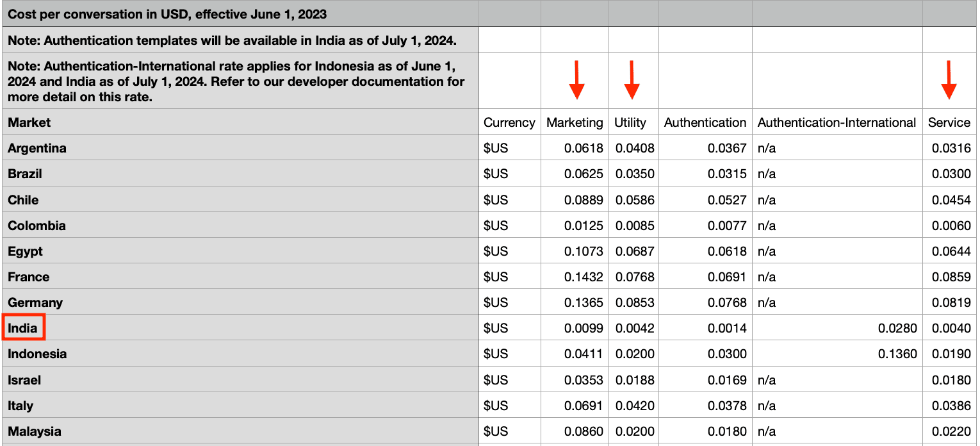
Task: Click the Malaysia market cell
Action: [x=35, y=431]
